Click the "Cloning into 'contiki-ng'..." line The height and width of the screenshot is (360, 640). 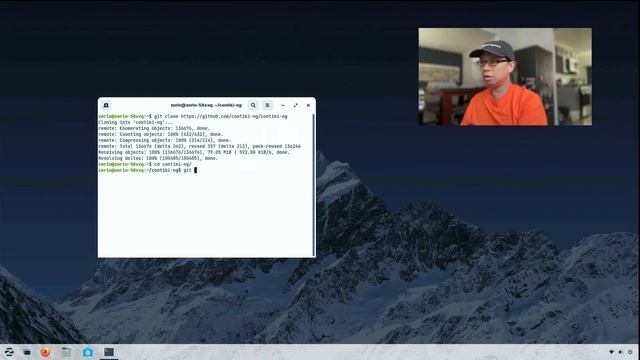point(136,122)
